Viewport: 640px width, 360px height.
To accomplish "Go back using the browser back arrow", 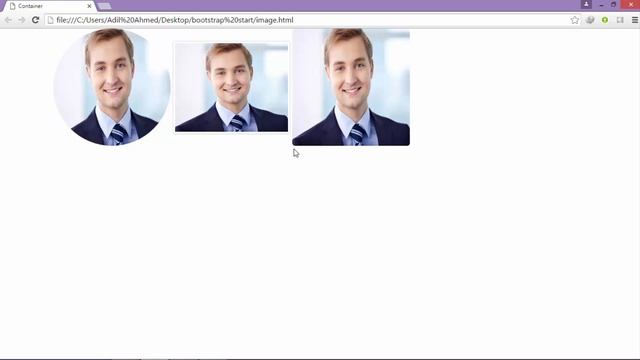I will [x=8, y=20].
